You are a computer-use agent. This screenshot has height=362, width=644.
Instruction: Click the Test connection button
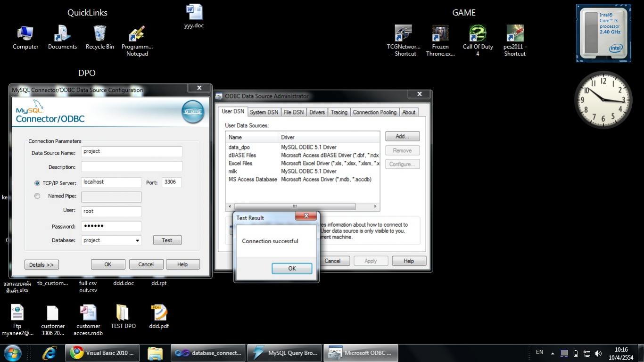point(167,240)
